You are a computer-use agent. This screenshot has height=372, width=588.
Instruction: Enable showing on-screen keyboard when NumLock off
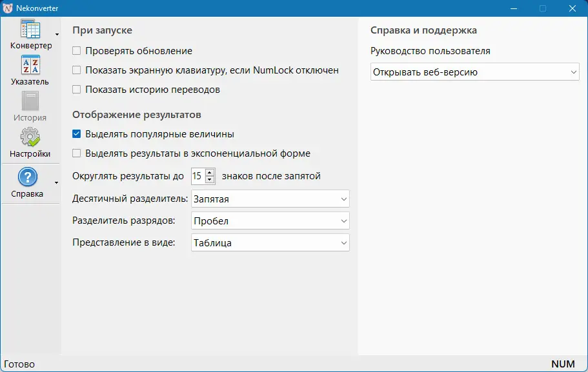click(76, 70)
